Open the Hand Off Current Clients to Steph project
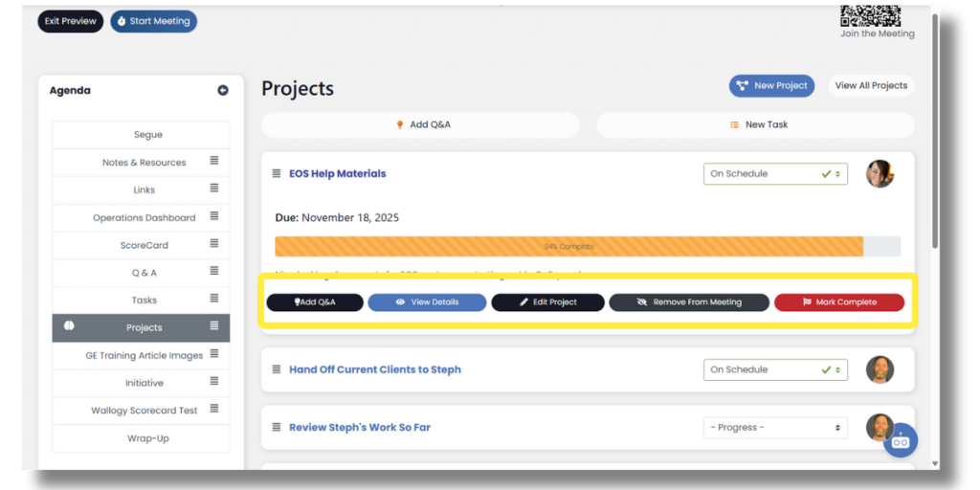980x490 pixels. [375, 369]
